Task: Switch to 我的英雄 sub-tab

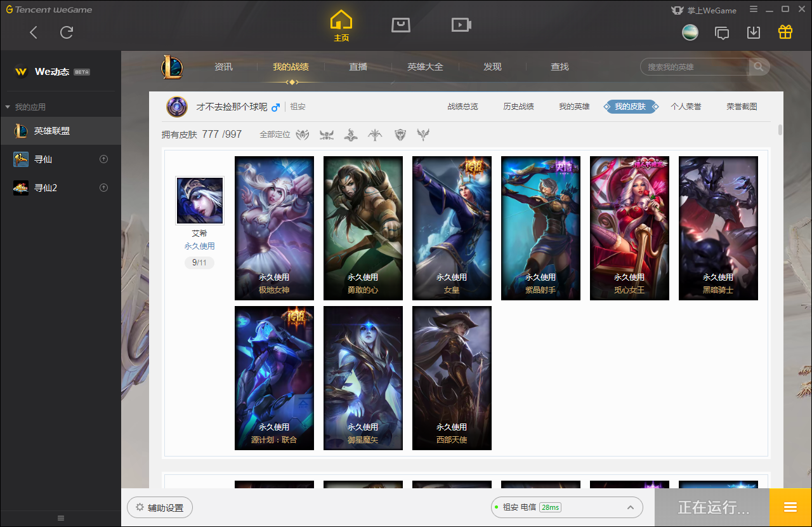Action: 575,107
